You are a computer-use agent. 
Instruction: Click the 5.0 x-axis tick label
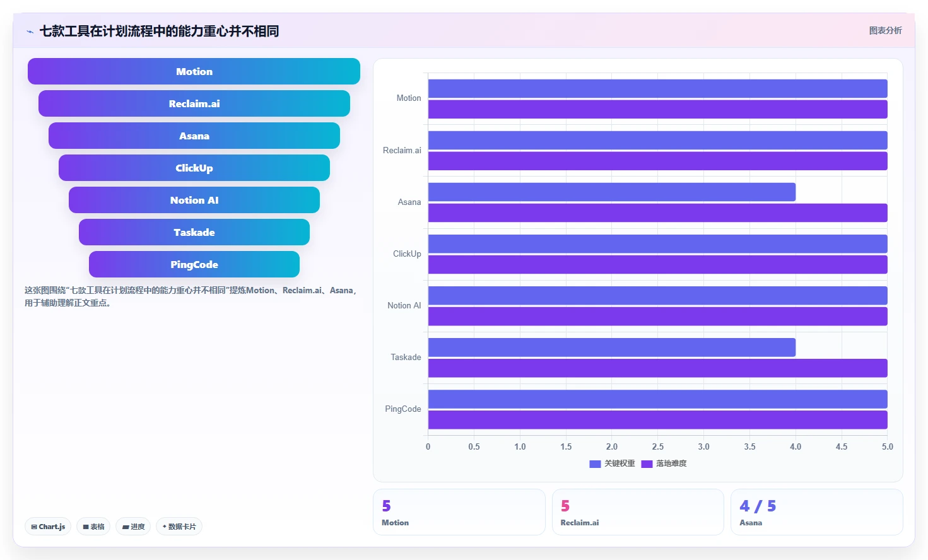pos(887,446)
